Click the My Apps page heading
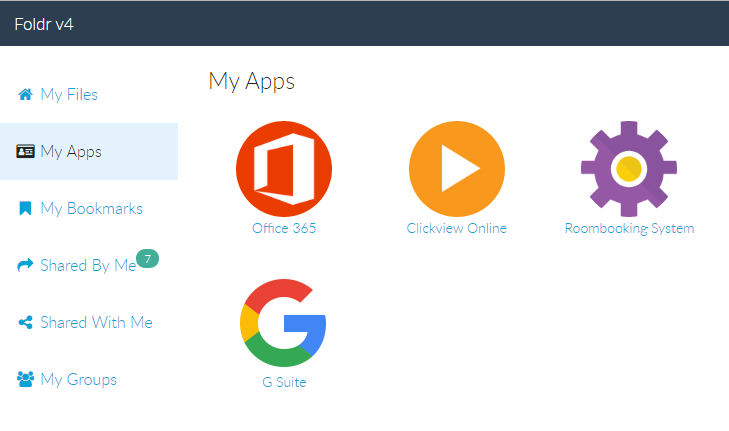Screen dimensions: 729x431 [252, 82]
